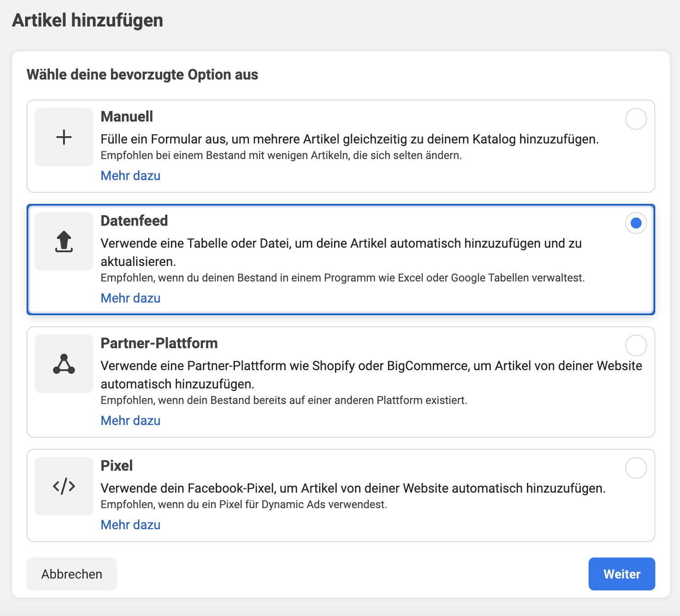Click the plus icon for Manuell option
Screen dimensions: 680x616
click(64, 137)
